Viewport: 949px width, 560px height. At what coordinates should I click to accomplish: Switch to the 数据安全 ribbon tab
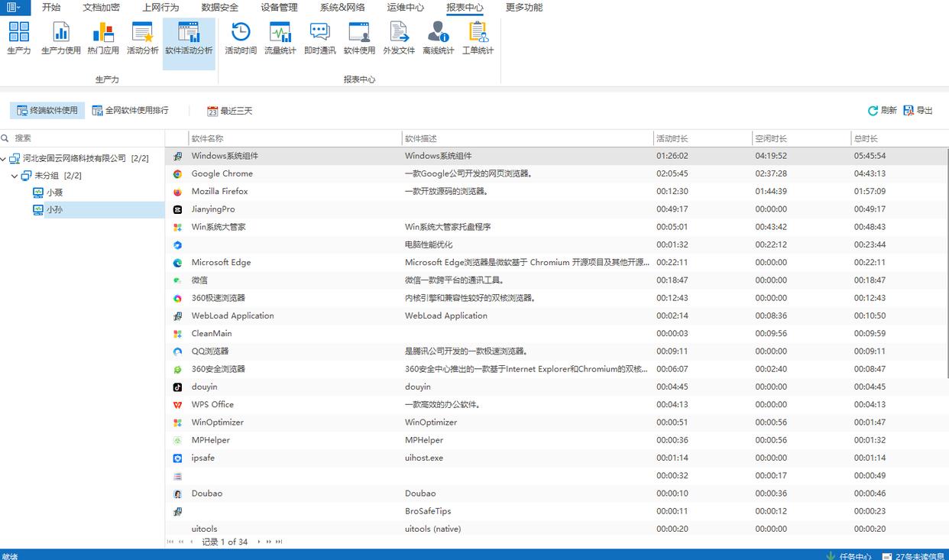point(219,8)
